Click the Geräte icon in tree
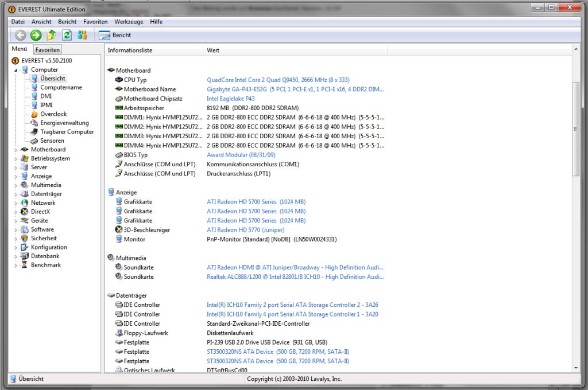This screenshot has height=390, width=588. coord(25,220)
